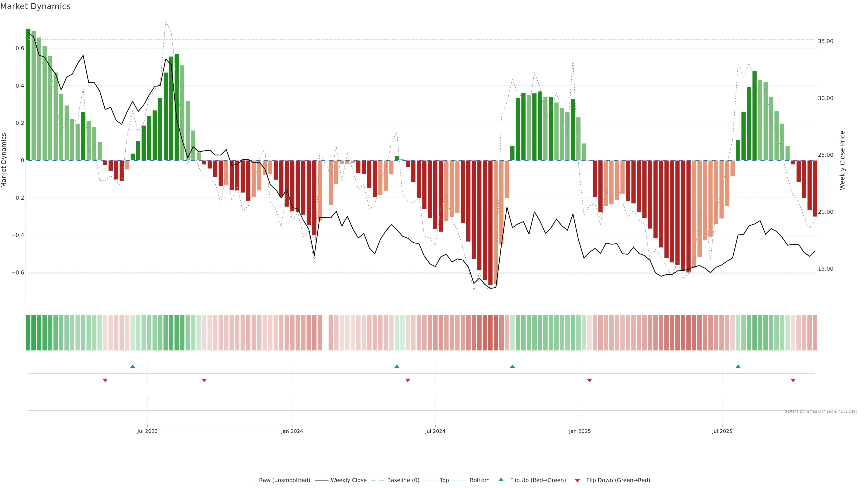The width and height of the screenshot is (868, 488).
Task: Click the first dark green heatmap strip cell
Action: coord(28,332)
